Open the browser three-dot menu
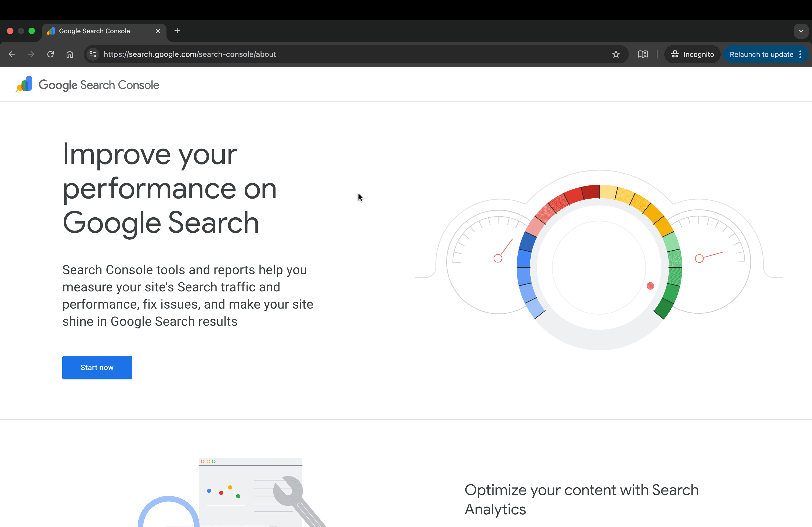This screenshot has height=527, width=812. point(801,54)
